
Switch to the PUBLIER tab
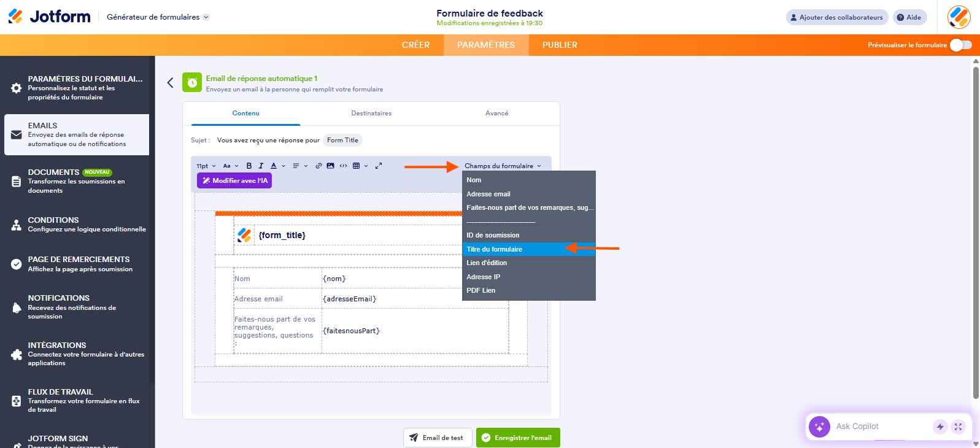(560, 45)
